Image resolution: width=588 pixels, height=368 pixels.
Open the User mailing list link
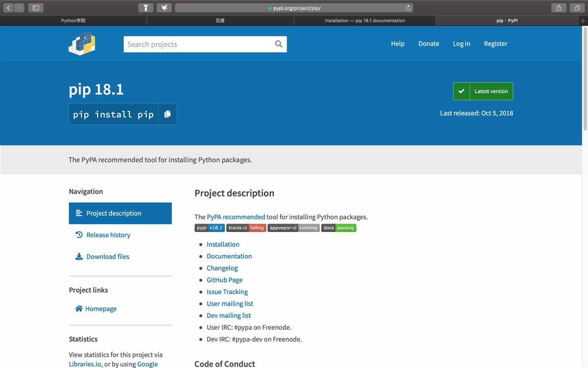[x=230, y=303]
